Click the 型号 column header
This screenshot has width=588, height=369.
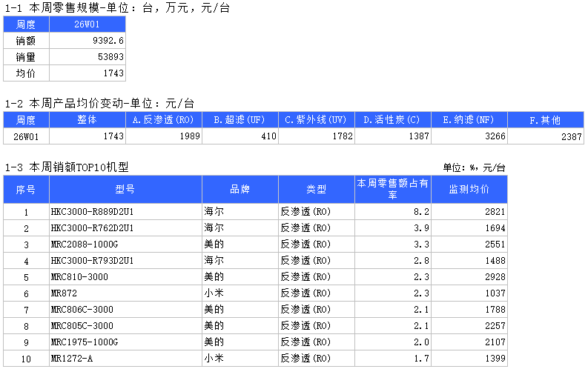pyautogui.click(x=125, y=189)
